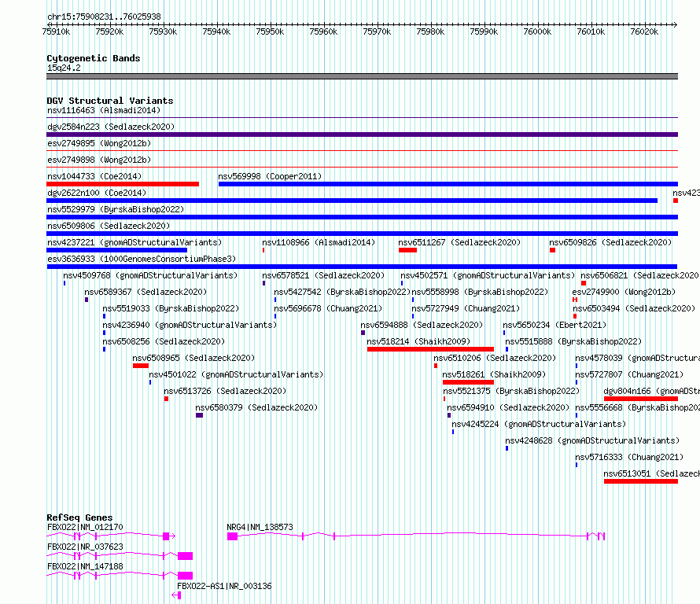Image resolution: width=700 pixels, height=604 pixels.
Task: Open nsv6508256 (Sedlazeck2020) label
Action: coord(164,341)
